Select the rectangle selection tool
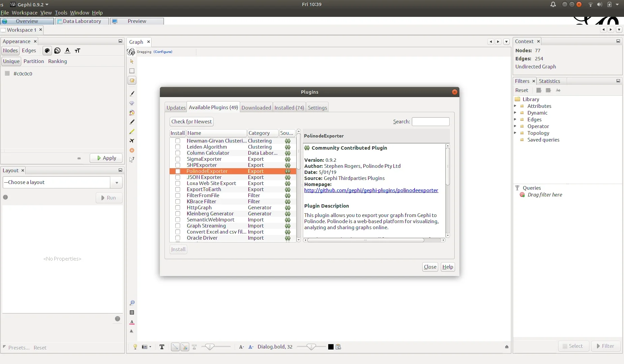Image resolution: width=624 pixels, height=364 pixels. 132,71
